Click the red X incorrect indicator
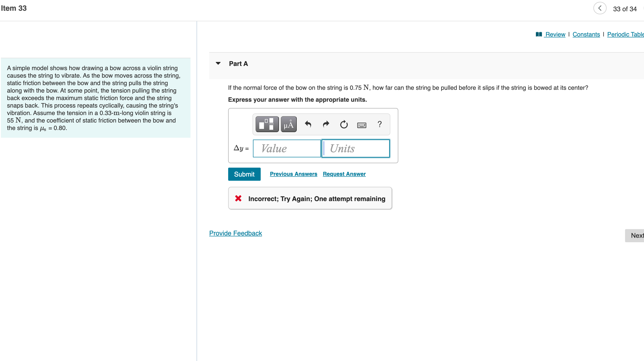The image size is (644, 361). click(x=238, y=198)
